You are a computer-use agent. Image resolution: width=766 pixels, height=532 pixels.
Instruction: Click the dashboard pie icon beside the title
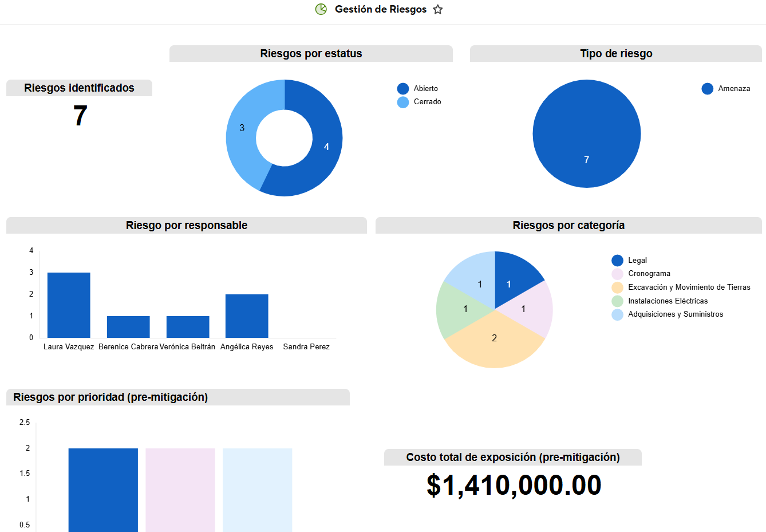(x=321, y=9)
